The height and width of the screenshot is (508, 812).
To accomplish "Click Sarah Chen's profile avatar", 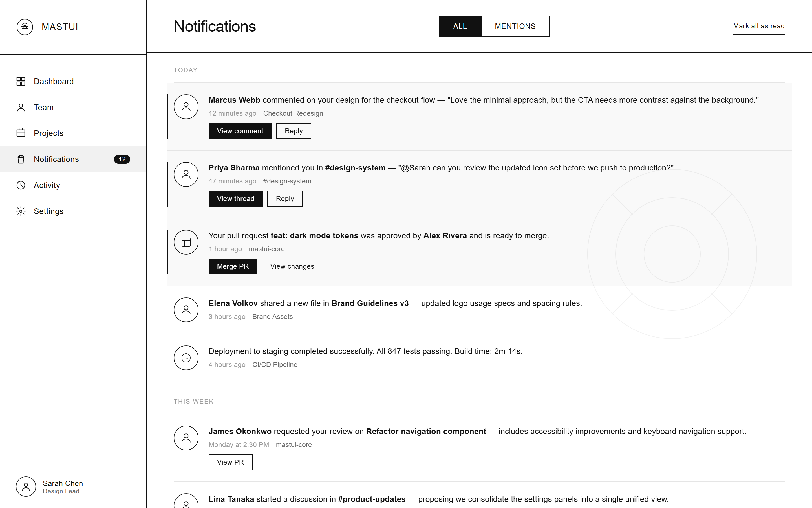I will (x=26, y=487).
